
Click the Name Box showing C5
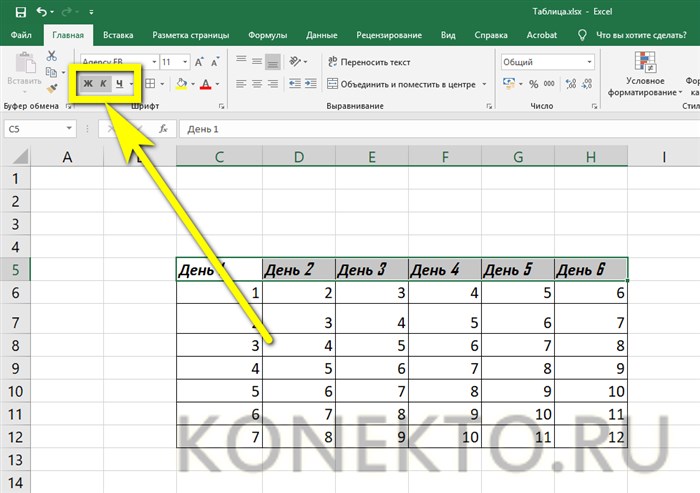40,129
